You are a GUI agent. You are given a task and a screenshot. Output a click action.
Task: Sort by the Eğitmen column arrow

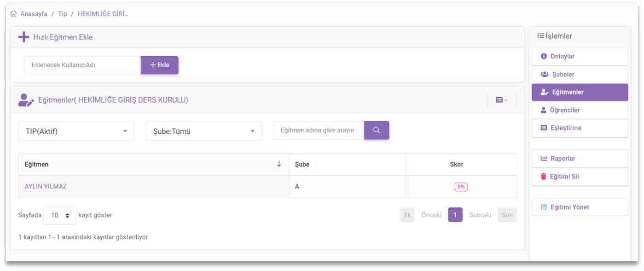click(x=278, y=164)
